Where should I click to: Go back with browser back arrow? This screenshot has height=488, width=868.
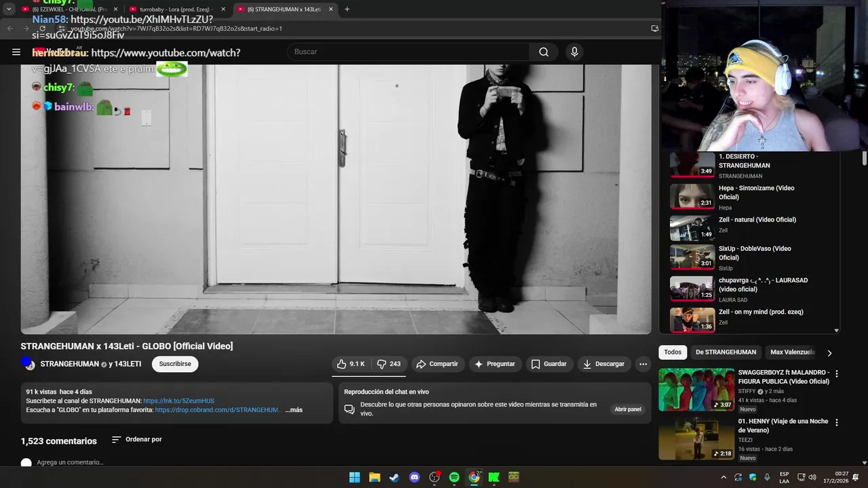tap(9, 28)
